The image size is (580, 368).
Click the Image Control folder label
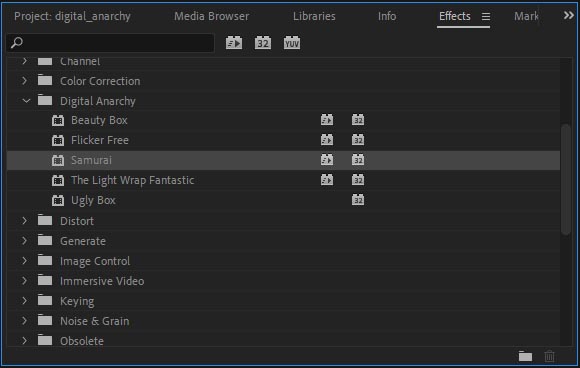pyautogui.click(x=95, y=261)
